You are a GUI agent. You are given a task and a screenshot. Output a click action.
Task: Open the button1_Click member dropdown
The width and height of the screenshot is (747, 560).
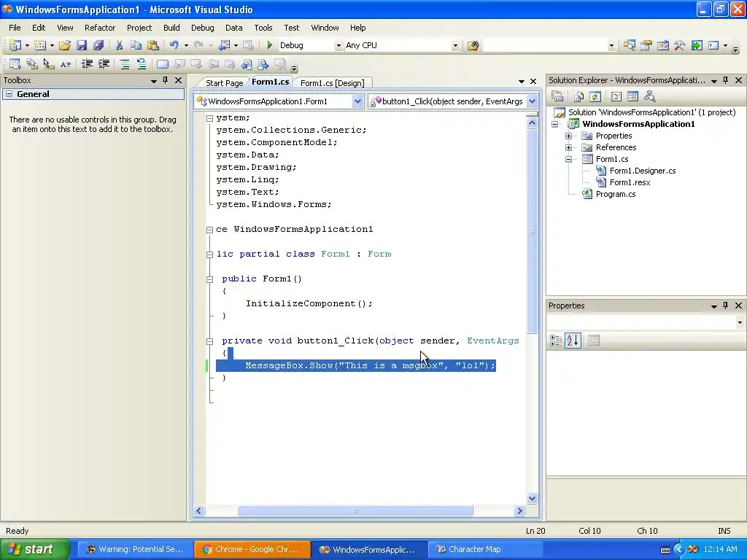point(532,101)
